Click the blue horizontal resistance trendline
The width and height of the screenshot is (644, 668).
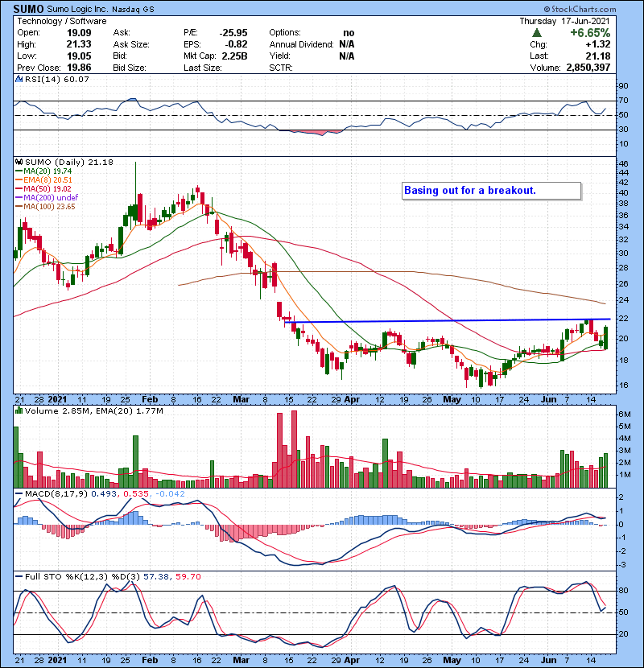point(448,320)
